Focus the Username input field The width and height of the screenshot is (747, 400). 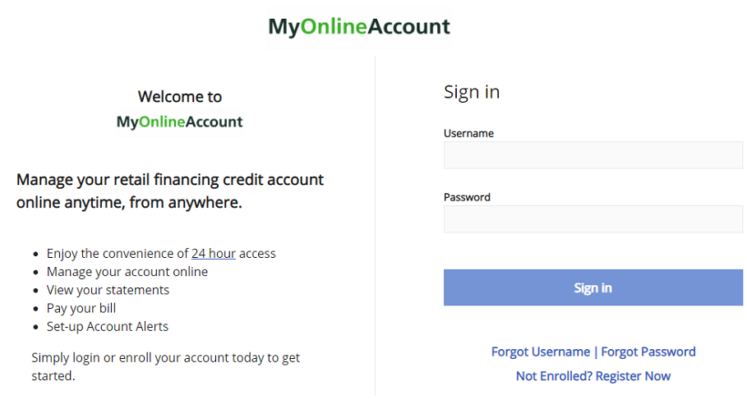pos(593,155)
